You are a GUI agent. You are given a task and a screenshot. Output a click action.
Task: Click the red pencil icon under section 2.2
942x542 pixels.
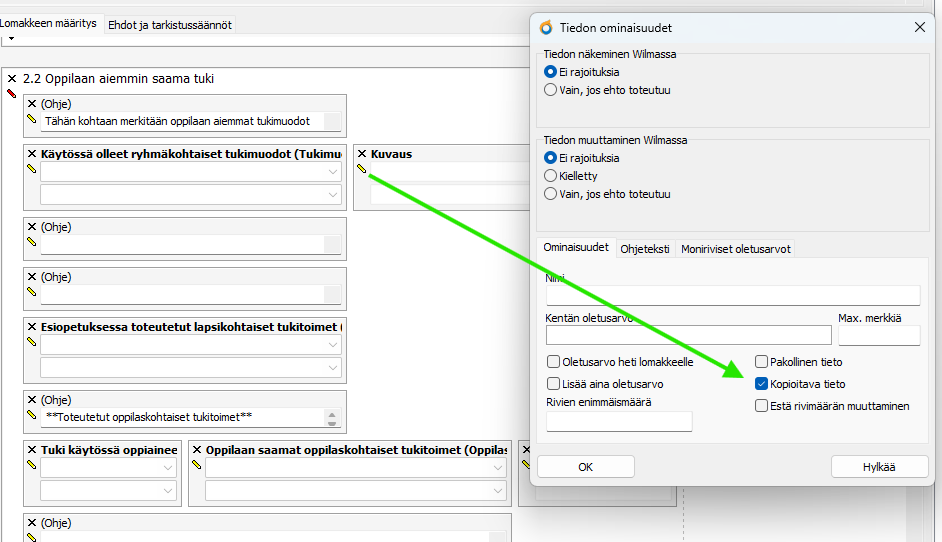[11, 94]
